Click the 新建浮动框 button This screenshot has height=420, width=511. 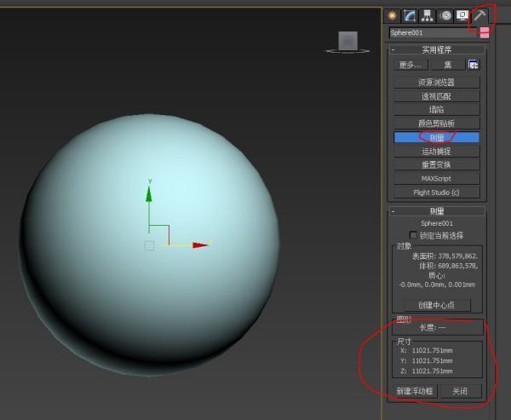tap(416, 391)
